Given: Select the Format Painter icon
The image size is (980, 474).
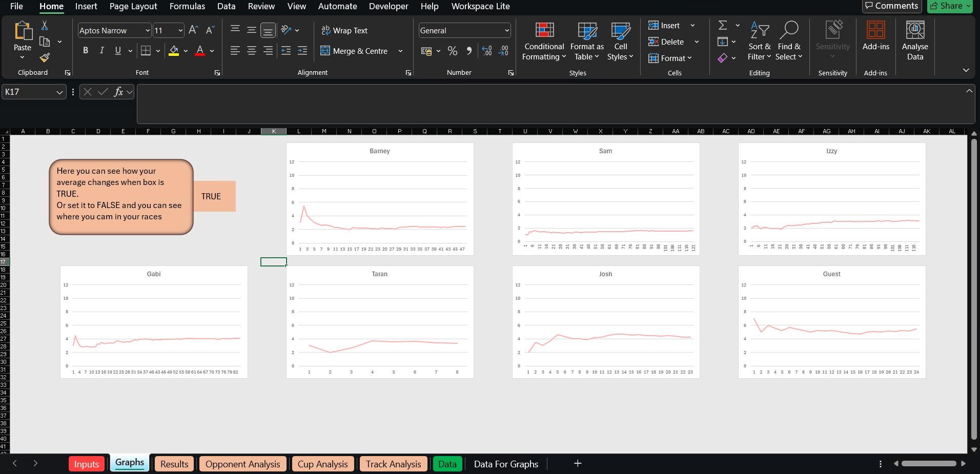Looking at the screenshot, I should (45, 58).
